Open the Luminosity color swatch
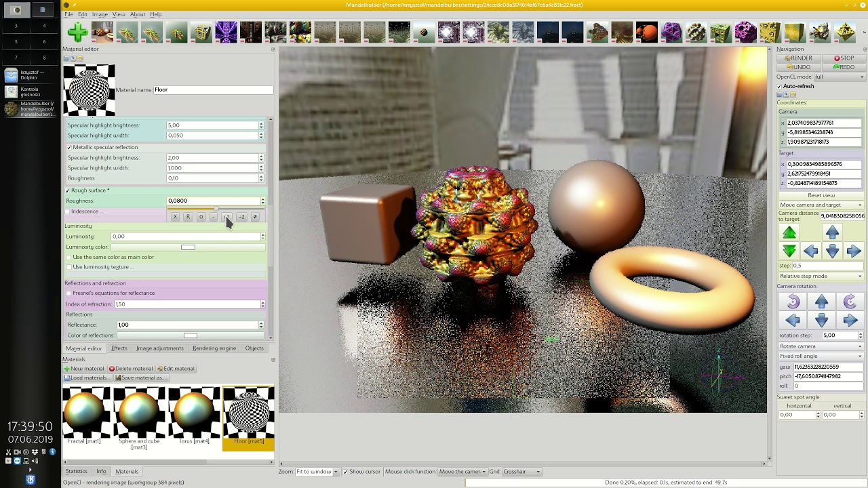 pos(188,247)
